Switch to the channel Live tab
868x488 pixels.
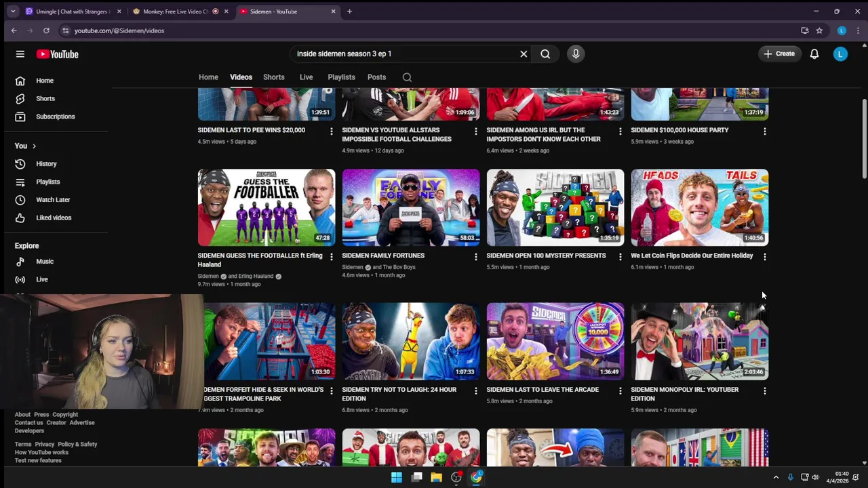click(307, 77)
